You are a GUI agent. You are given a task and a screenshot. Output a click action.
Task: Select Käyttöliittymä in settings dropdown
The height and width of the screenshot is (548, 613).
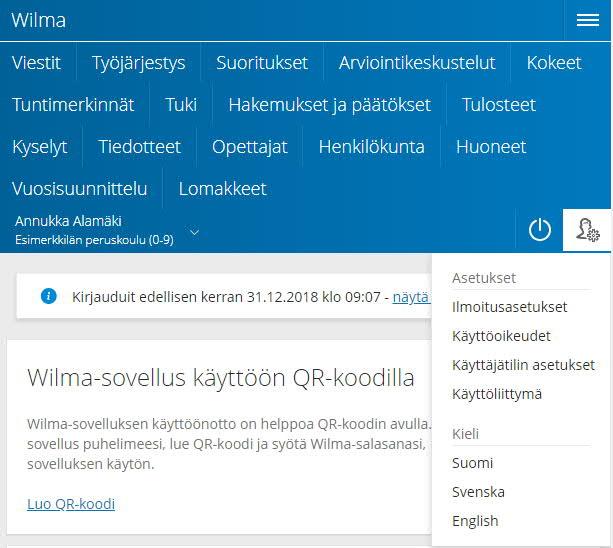click(497, 394)
